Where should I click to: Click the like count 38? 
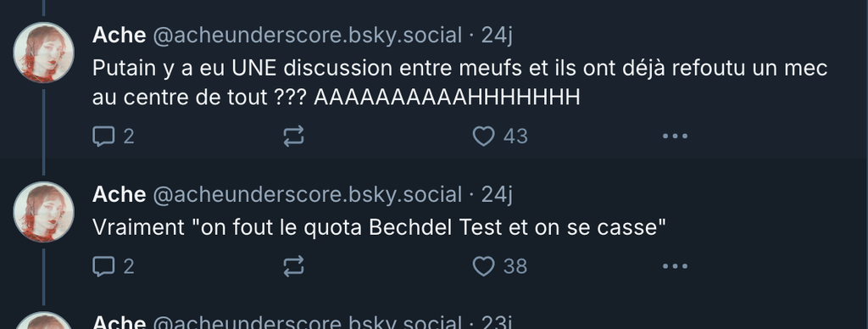point(515,267)
